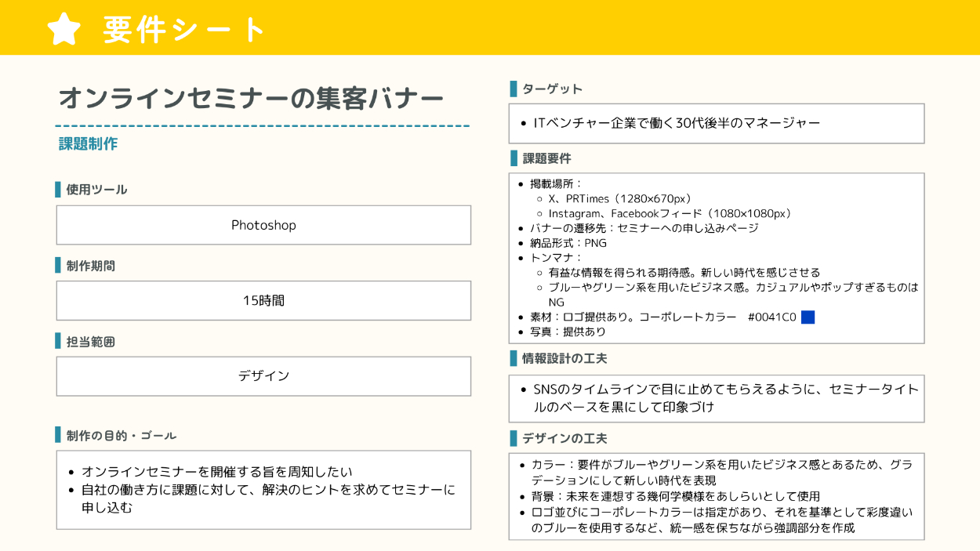This screenshot has width=980, height=551.
Task: Select the デザインの工夫 heading
Action: click(x=564, y=438)
